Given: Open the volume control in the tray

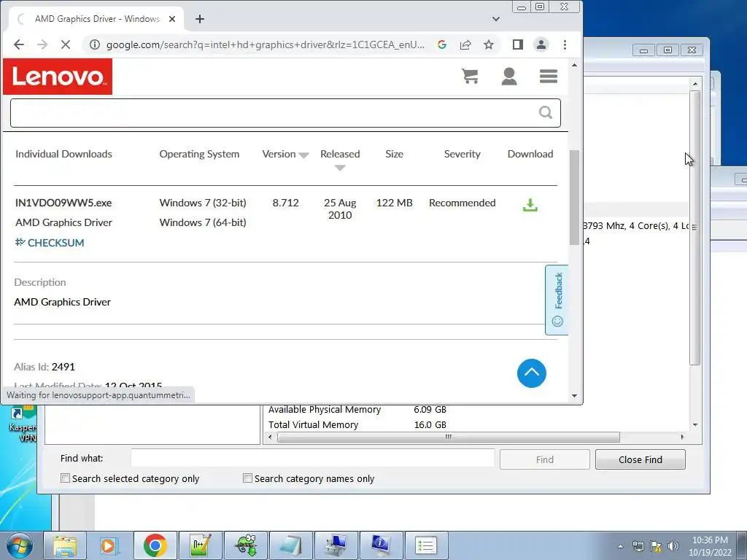Looking at the screenshot, I should (x=673, y=546).
